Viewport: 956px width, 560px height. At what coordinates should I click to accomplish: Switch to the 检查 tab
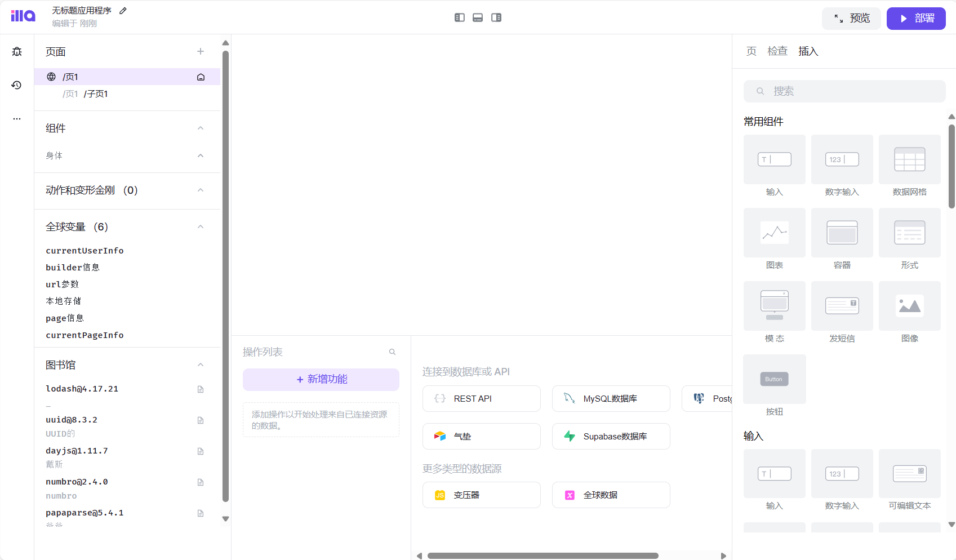(777, 51)
